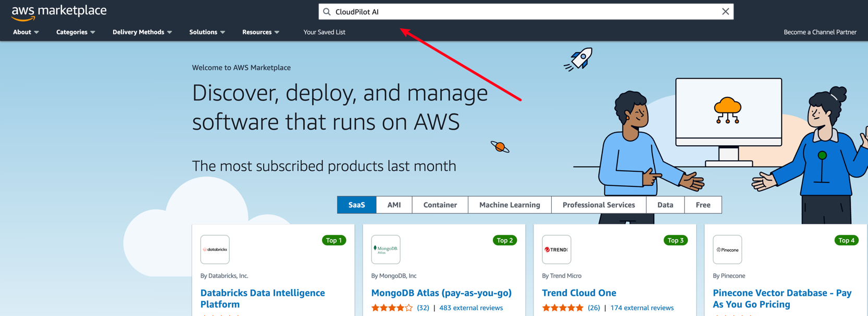868x316 pixels.
Task: Click the search magnifier icon
Action: [327, 11]
